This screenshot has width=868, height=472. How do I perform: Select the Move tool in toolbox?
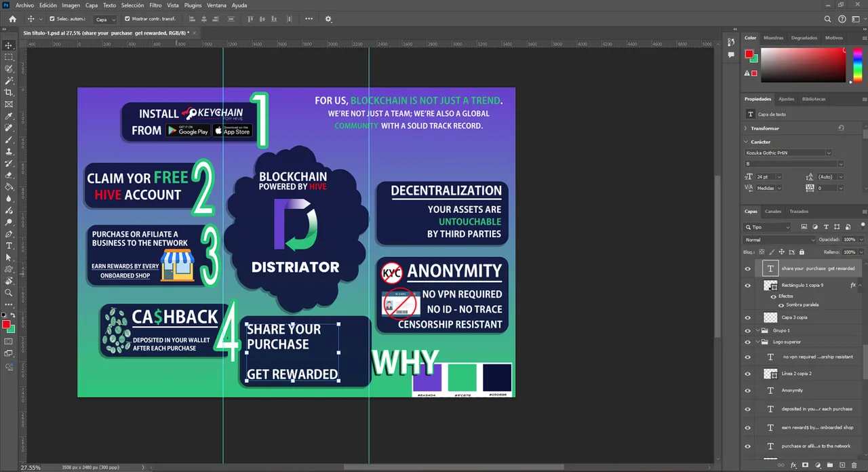[x=9, y=45]
